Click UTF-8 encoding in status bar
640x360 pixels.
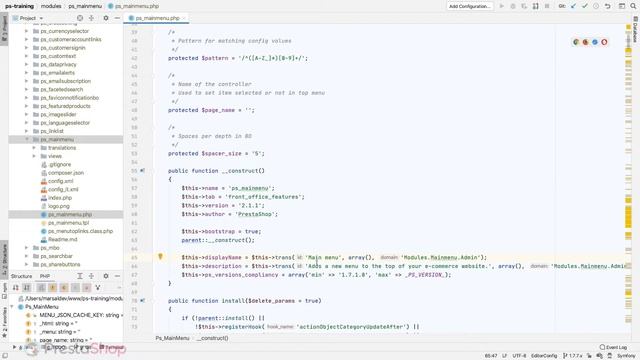(519, 356)
